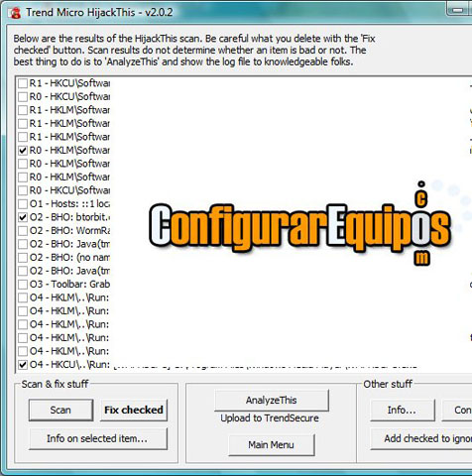The width and height of the screenshot is (472, 476).
Task: Check the O3 - Toolbar: Grab entry
Action: coord(23,285)
